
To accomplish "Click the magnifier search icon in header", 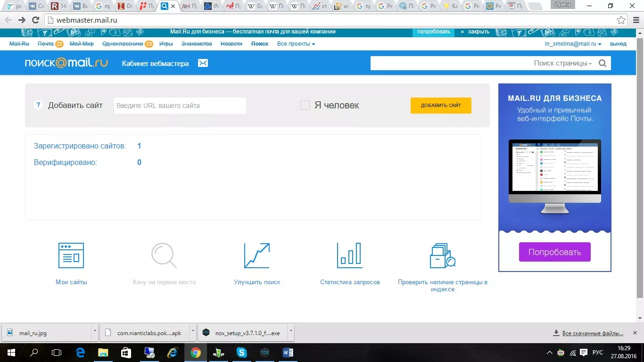I will click(603, 63).
